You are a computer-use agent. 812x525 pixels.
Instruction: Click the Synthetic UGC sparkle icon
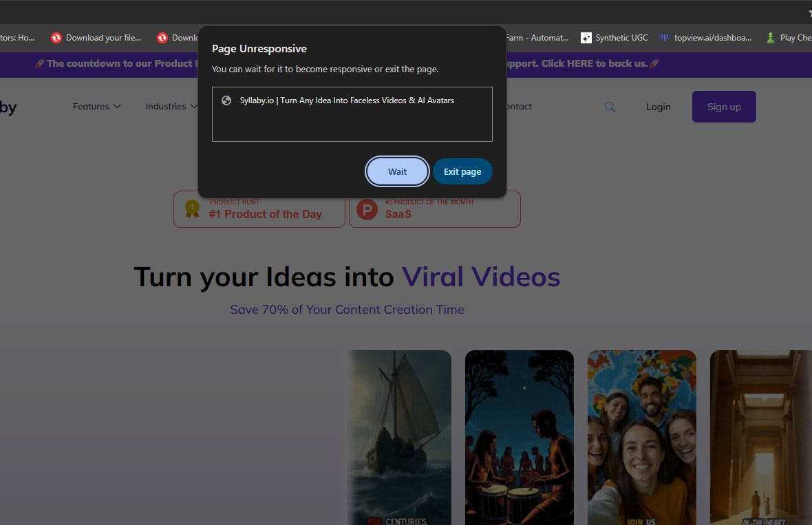pyautogui.click(x=586, y=38)
